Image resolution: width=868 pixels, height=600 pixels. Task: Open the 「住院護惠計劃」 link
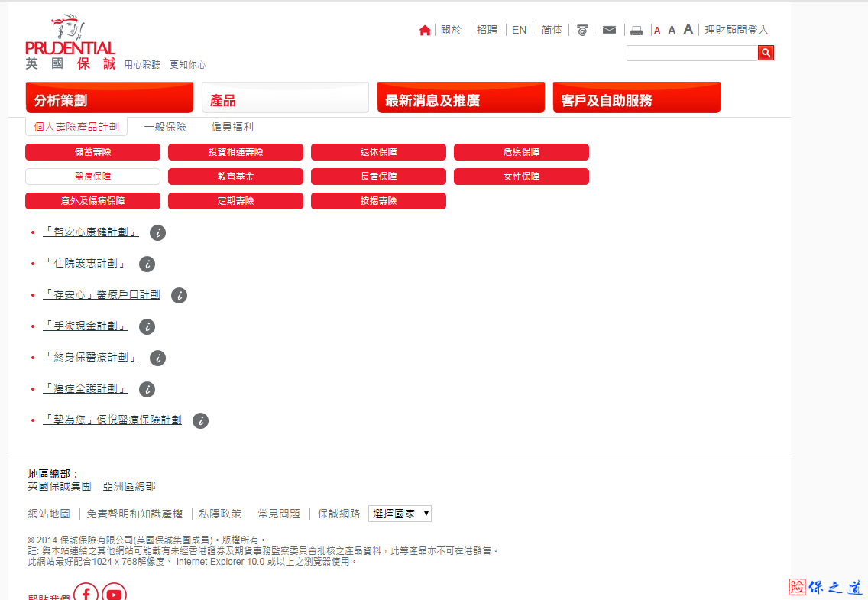[86, 264]
